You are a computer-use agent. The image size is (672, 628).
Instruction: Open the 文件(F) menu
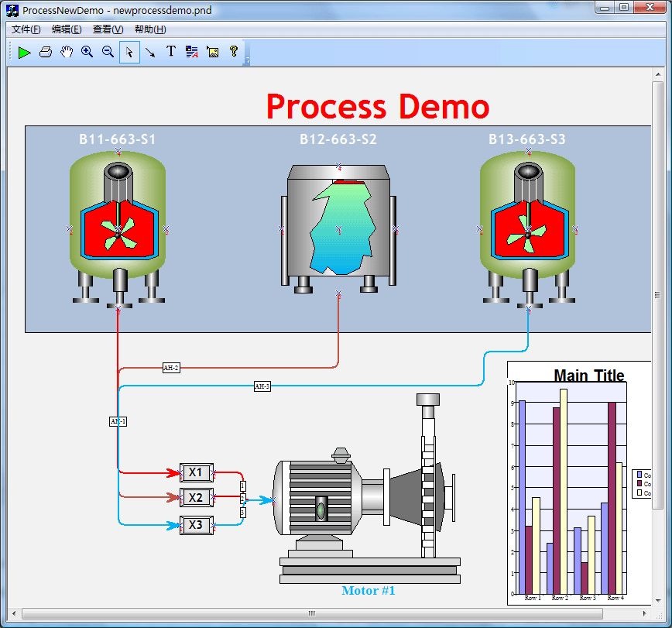24,29
